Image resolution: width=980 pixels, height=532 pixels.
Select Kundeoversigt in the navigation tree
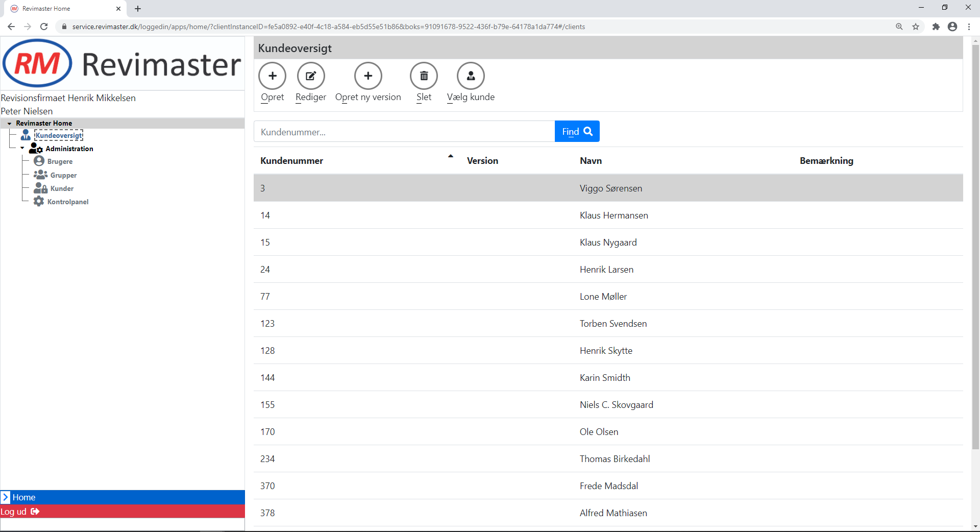(x=59, y=135)
